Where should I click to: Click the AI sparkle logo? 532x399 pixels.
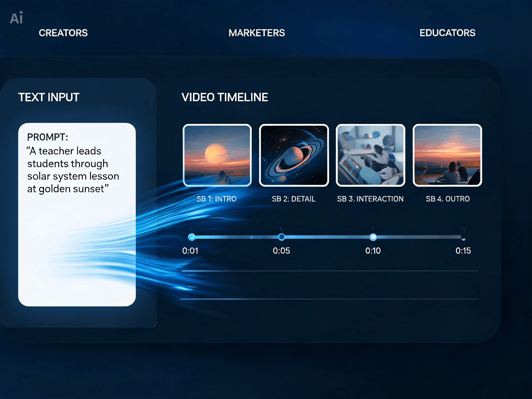click(17, 17)
